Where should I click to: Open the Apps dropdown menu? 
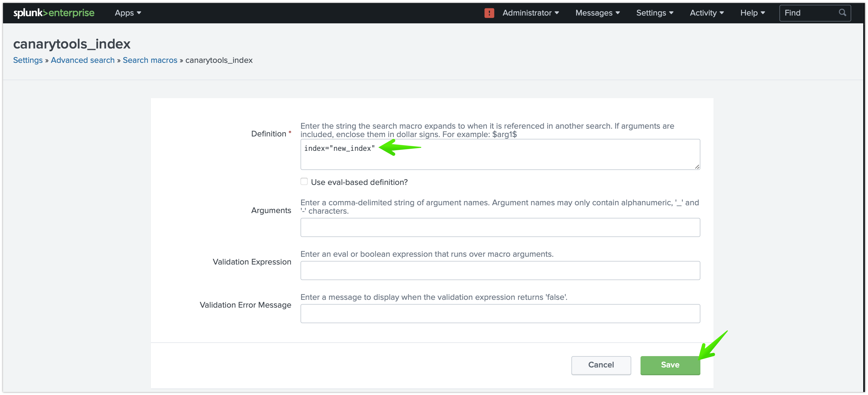(x=128, y=12)
